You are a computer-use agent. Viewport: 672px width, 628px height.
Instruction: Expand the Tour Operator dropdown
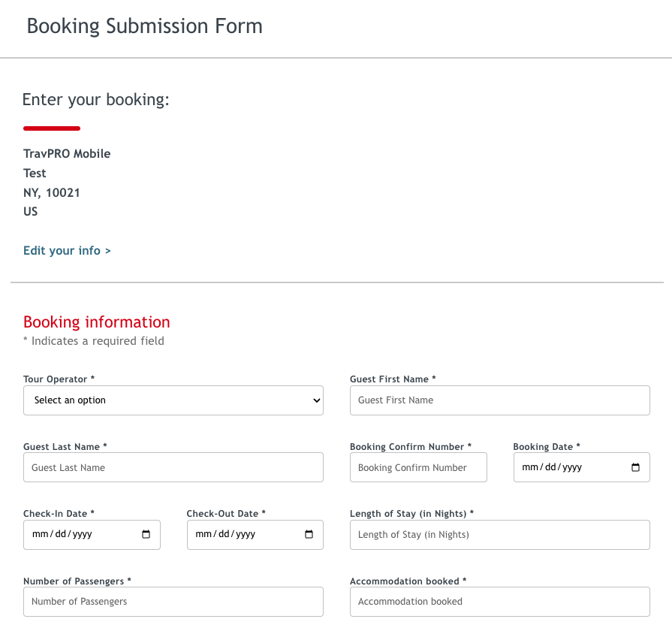pos(173,400)
